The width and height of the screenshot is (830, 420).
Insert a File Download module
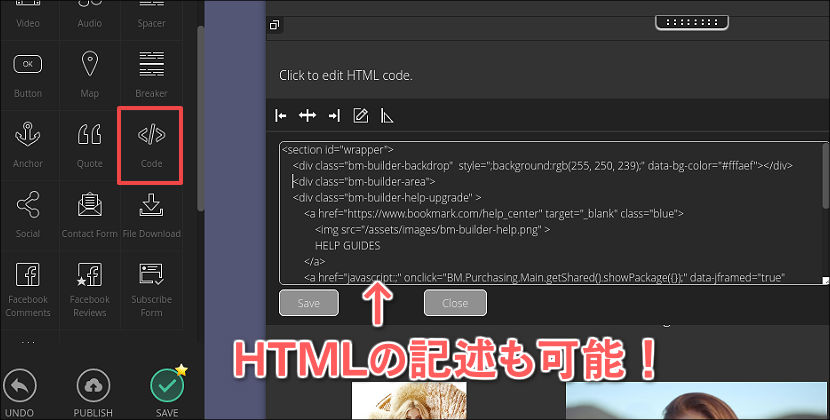tap(151, 216)
